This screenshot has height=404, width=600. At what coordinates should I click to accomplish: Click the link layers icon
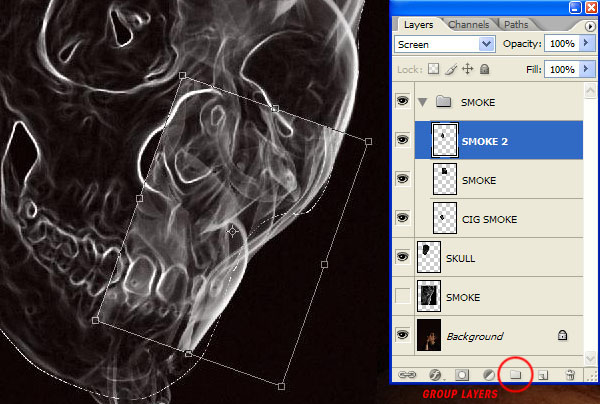pos(407,375)
